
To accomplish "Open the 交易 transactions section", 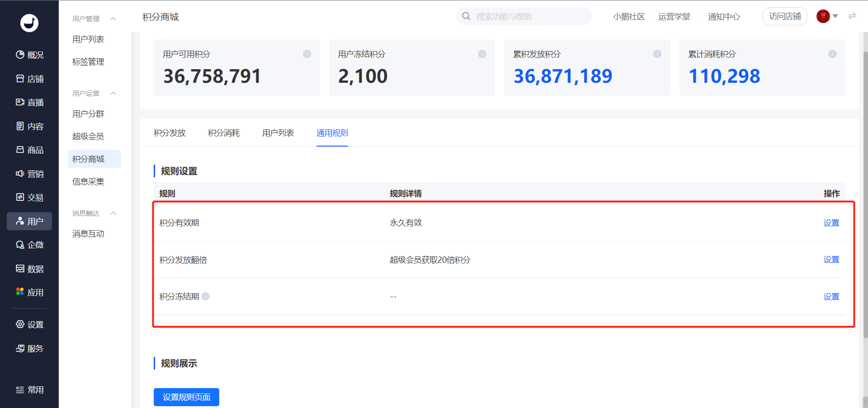I will click(x=29, y=197).
